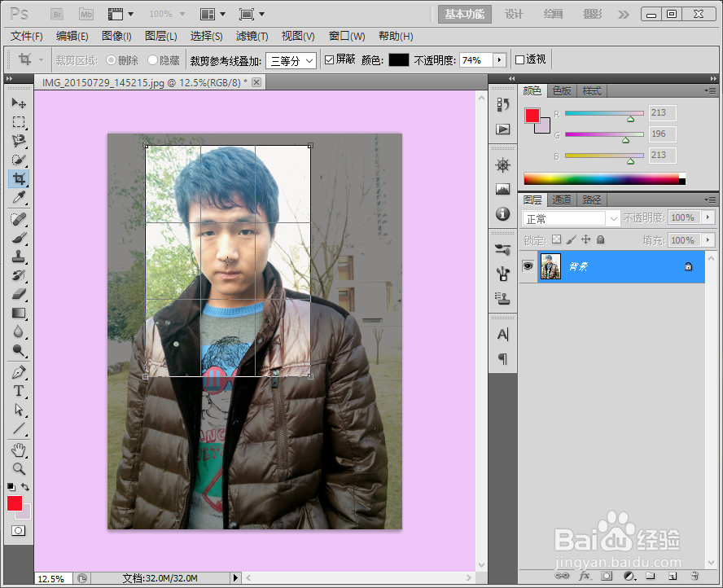
Task: Open the History panel icon
Action: pyautogui.click(x=502, y=105)
